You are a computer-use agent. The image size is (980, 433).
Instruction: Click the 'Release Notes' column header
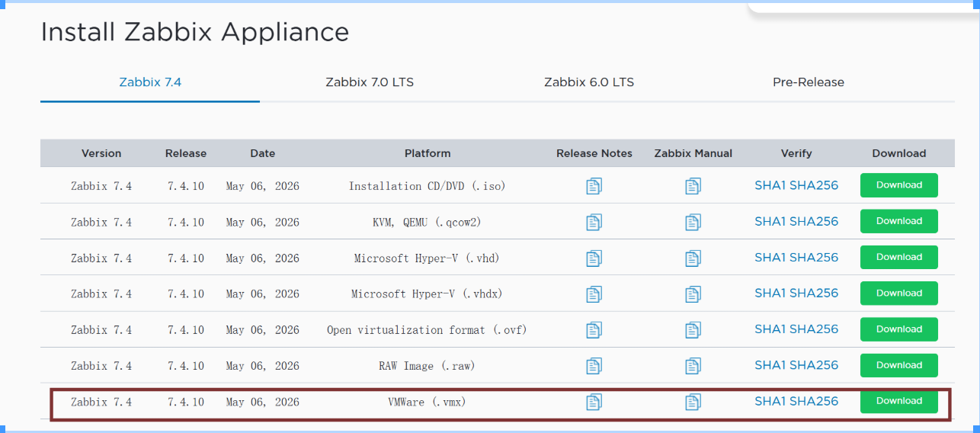(594, 153)
